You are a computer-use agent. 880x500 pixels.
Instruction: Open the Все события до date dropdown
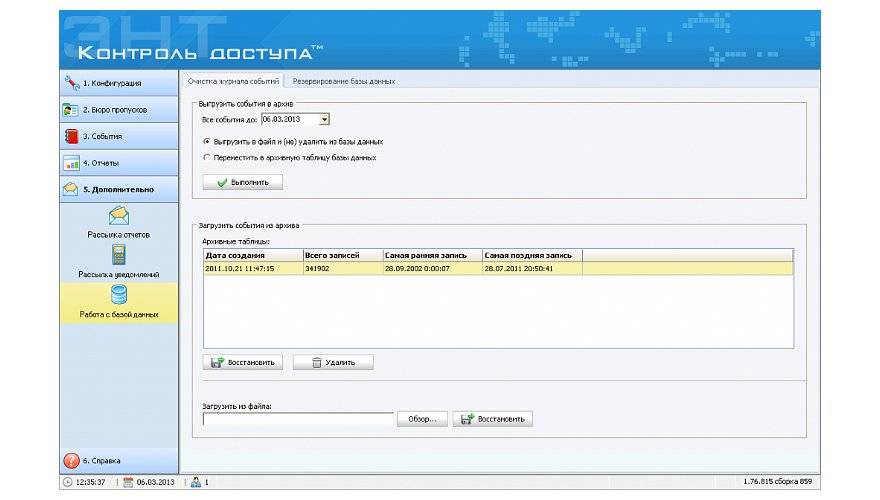(x=325, y=120)
